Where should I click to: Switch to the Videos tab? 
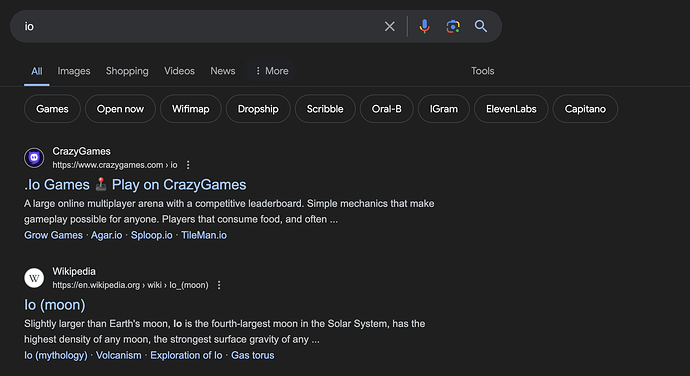(179, 71)
